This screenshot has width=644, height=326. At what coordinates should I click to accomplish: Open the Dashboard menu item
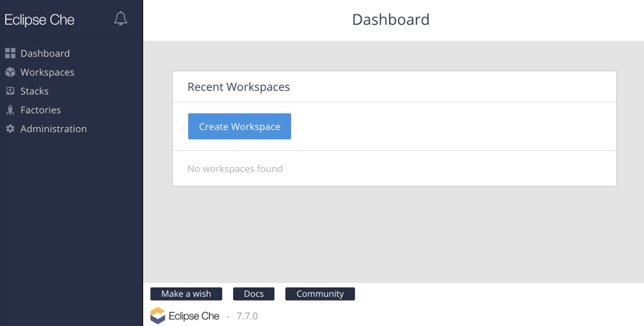click(45, 54)
